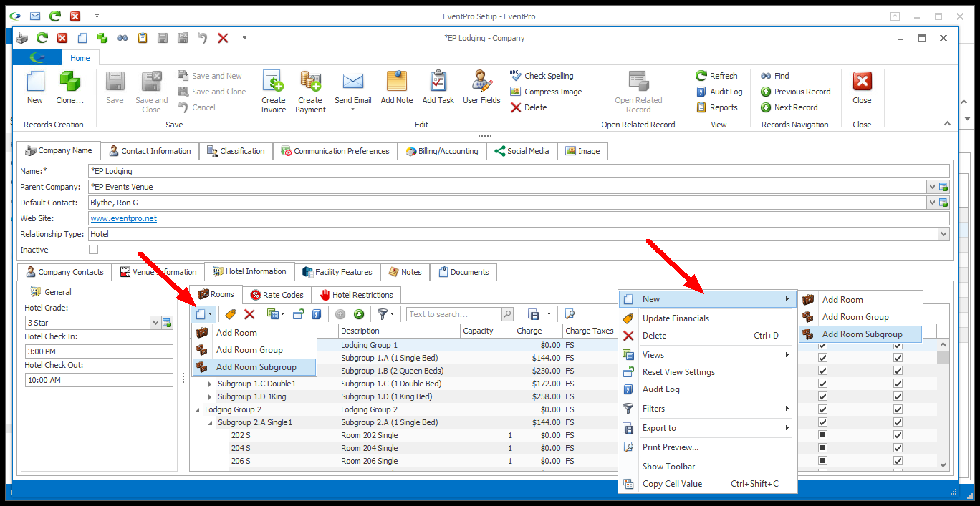Open the lookup button beside Parent Company

(x=943, y=187)
